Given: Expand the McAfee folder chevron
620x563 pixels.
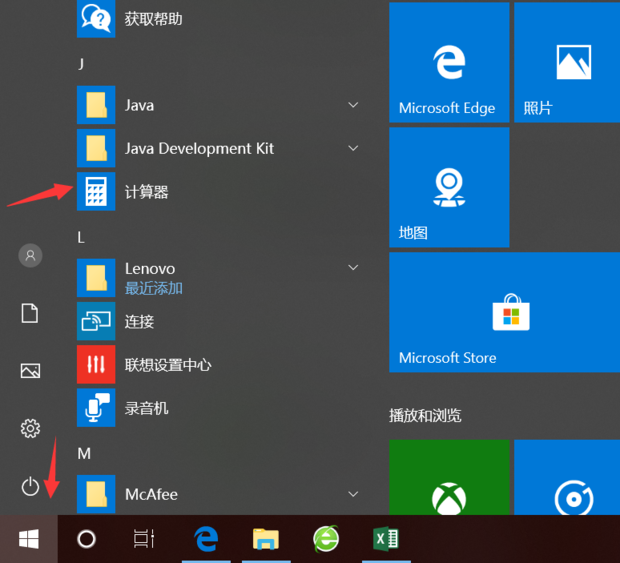Looking at the screenshot, I should [x=353, y=494].
